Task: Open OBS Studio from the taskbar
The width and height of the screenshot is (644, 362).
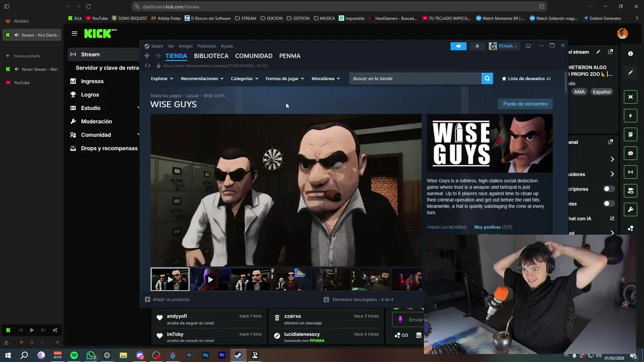Action: point(156,355)
